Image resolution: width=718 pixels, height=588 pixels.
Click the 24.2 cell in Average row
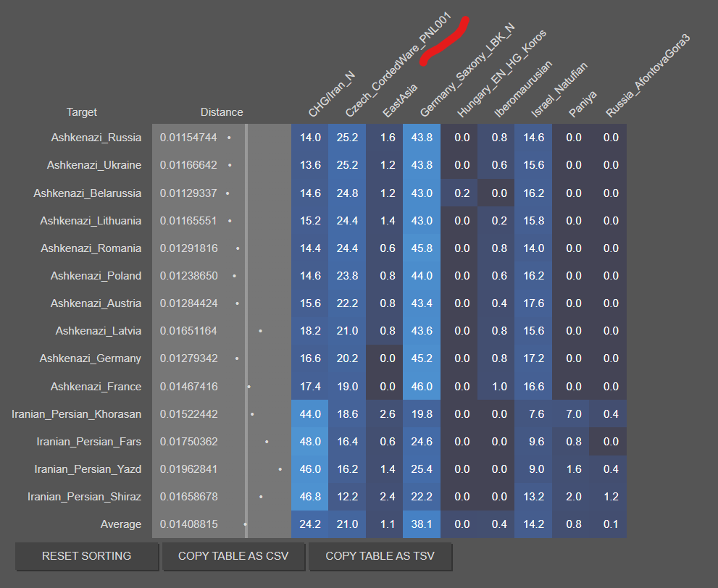pos(310,524)
